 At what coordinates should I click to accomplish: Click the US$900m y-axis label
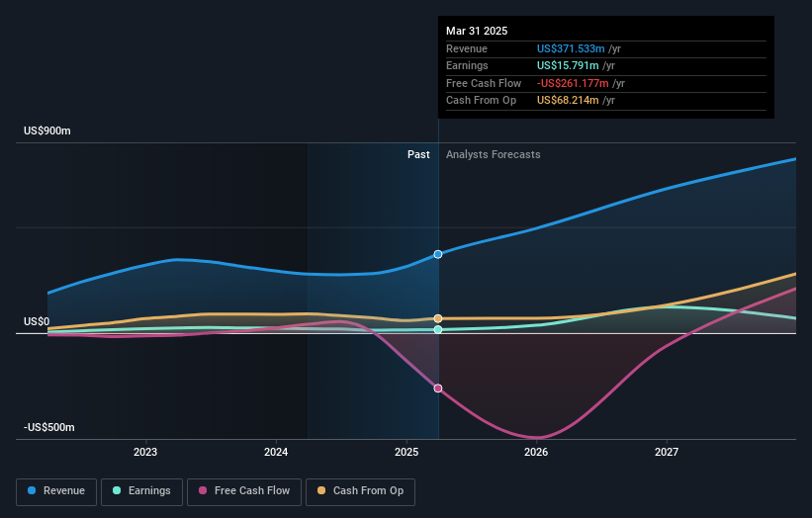point(47,130)
